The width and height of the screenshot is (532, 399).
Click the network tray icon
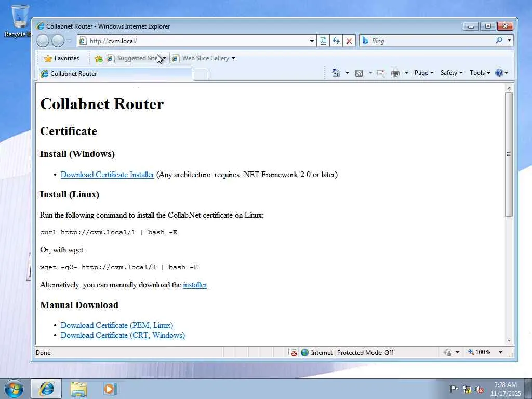click(x=467, y=390)
